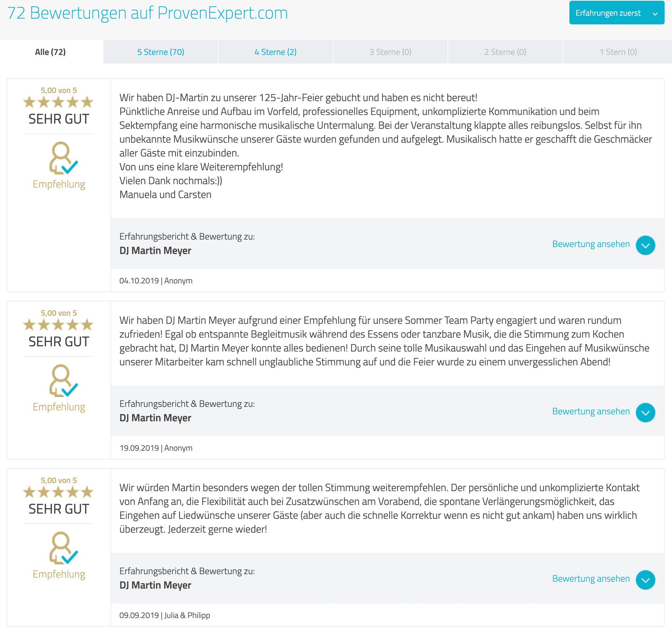Click the five gold stars in second review
This screenshot has height=630, width=672.
[58, 325]
